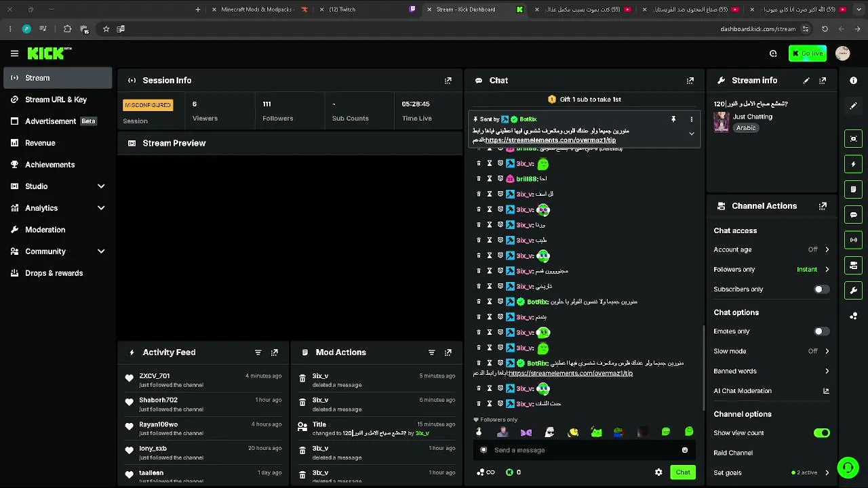868x488 pixels.
Task: Click the Go live button
Action: pos(808,54)
